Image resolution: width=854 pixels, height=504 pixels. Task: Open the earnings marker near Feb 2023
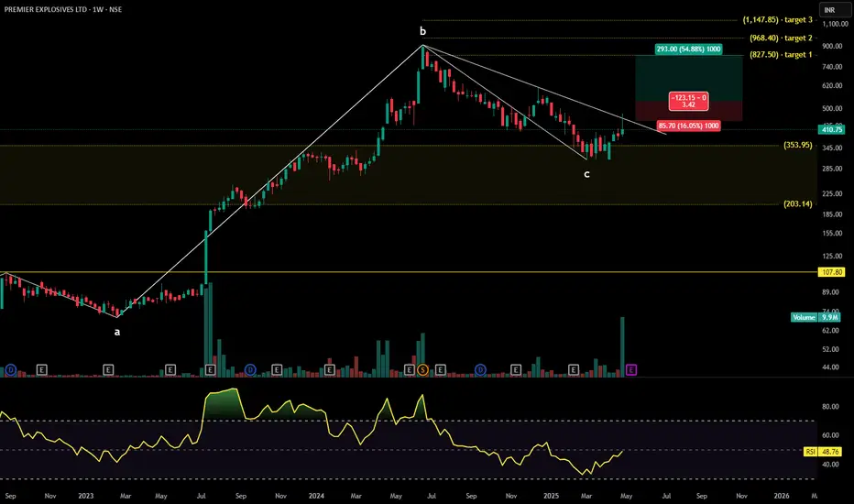[x=108, y=370]
